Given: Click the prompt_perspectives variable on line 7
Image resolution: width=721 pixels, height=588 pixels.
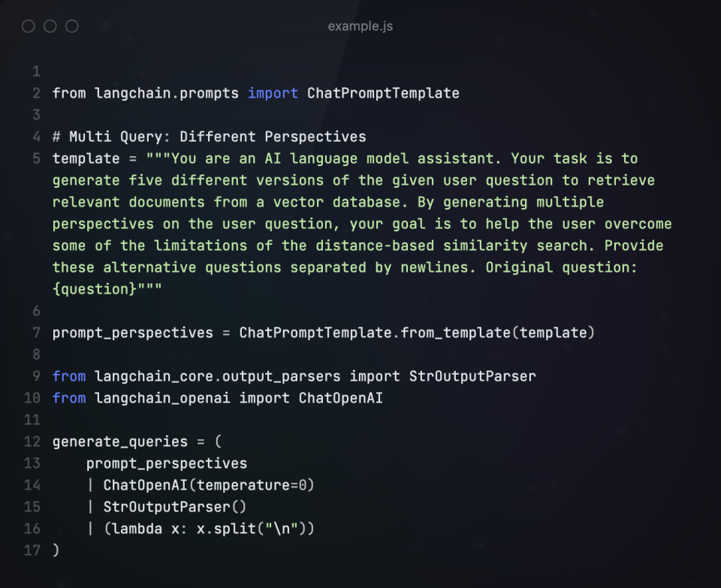Looking at the screenshot, I should (132, 333).
